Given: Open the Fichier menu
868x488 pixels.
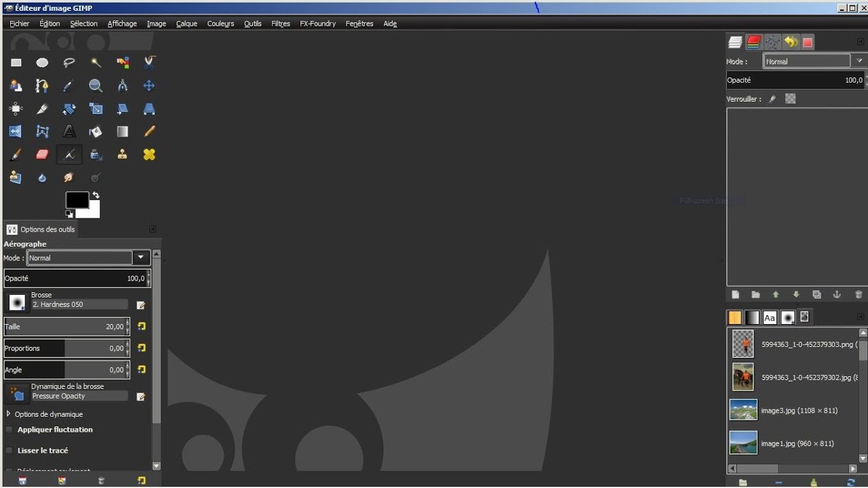Looking at the screenshot, I should [x=20, y=24].
